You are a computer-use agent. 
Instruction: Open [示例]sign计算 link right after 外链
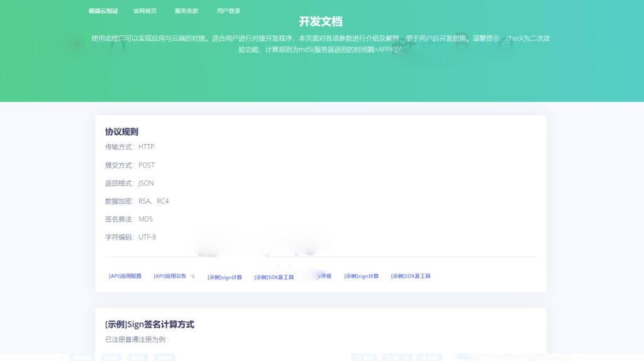tap(362, 276)
